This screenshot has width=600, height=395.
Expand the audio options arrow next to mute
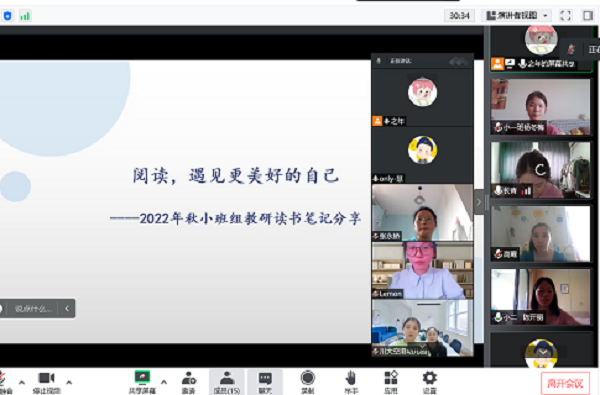click(22, 382)
